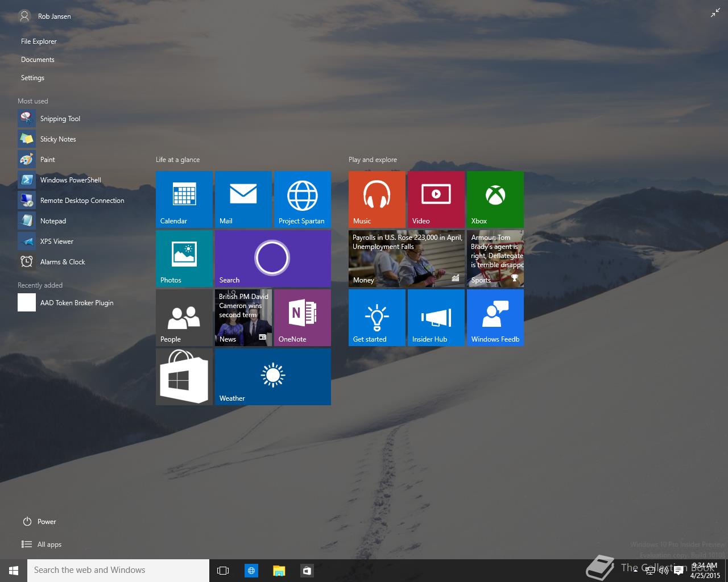The height and width of the screenshot is (582, 728).
Task: Open the News live tile
Action: pyautogui.click(x=243, y=318)
